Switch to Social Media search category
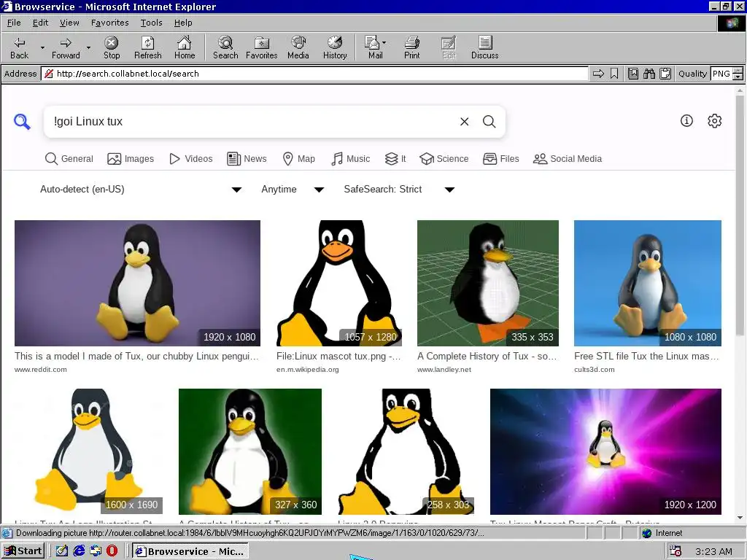The width and height of the screenshot is (747, 560). (x=568, y=158)
